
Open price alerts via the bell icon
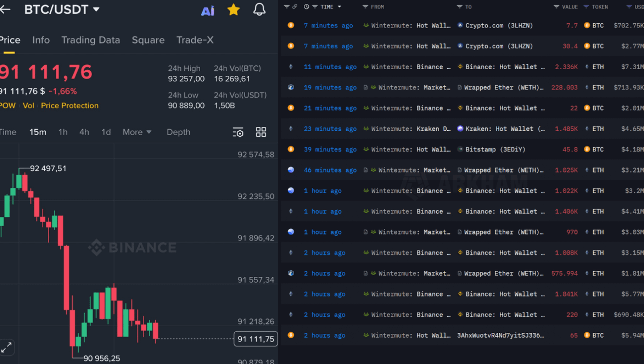259,10
